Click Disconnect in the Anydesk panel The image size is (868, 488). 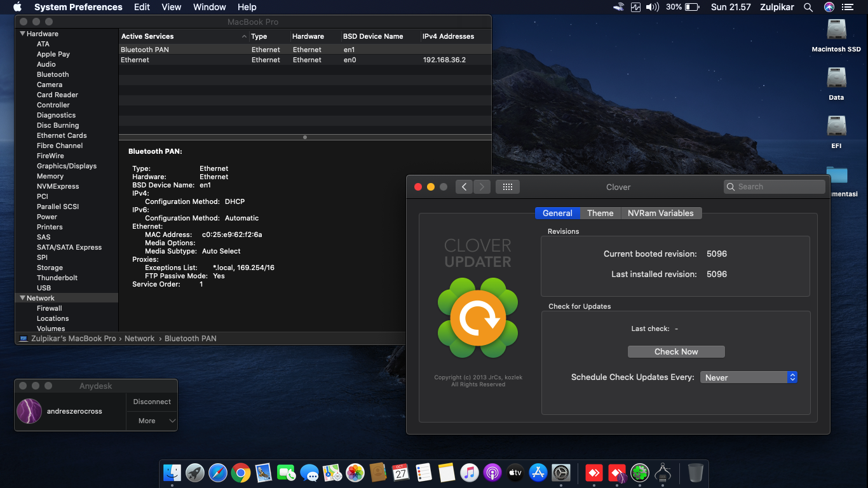(152, 402)
